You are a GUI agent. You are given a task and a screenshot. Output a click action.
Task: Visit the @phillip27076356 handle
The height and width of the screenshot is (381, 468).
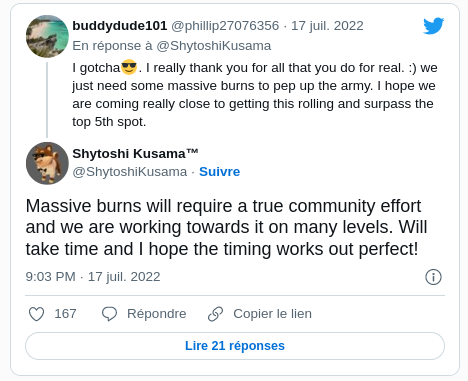point(225,26)
